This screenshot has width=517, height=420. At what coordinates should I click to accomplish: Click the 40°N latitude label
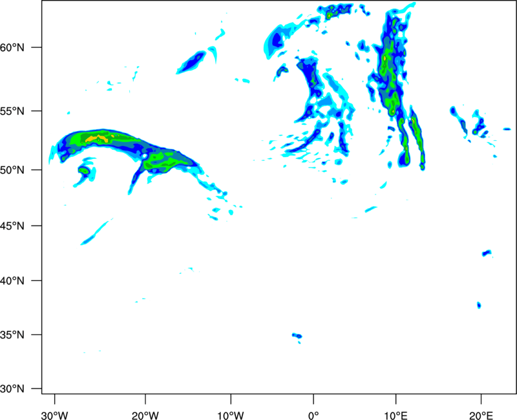point(12,280)
